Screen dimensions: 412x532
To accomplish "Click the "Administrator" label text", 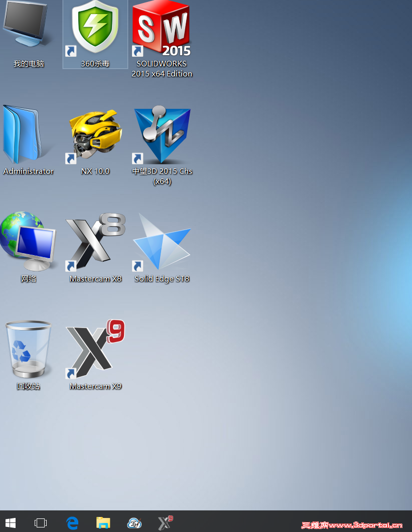I will click(29, 171).
